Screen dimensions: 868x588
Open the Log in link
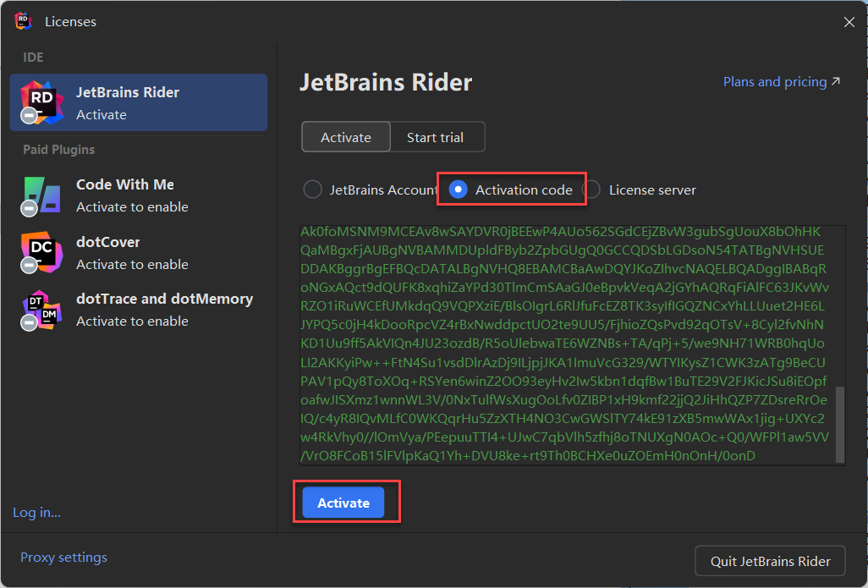pos(36,513)
